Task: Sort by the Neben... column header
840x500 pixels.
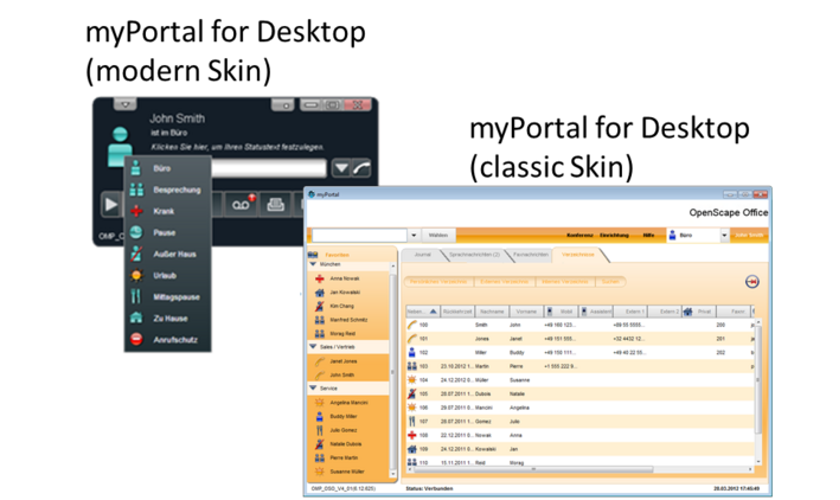Action: point(422,311)
